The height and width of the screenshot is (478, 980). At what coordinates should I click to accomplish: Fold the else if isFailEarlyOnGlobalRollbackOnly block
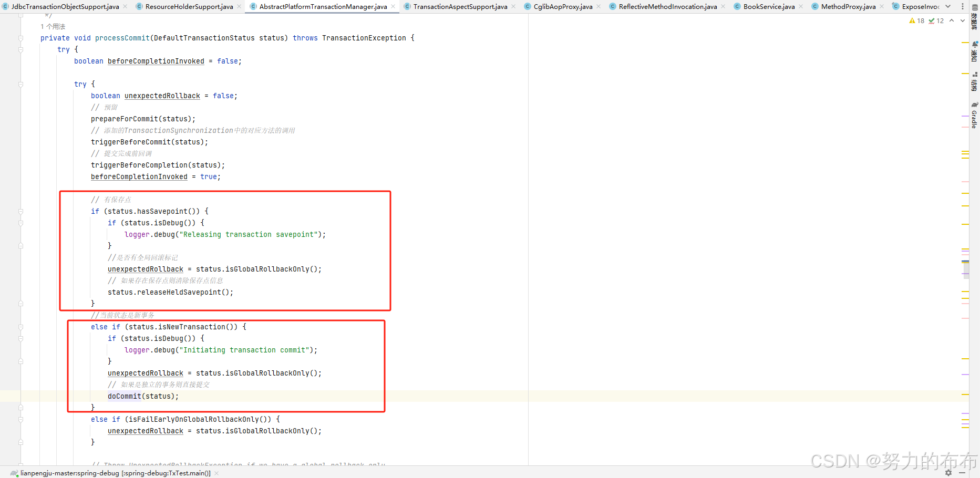[x=21, y=419]
